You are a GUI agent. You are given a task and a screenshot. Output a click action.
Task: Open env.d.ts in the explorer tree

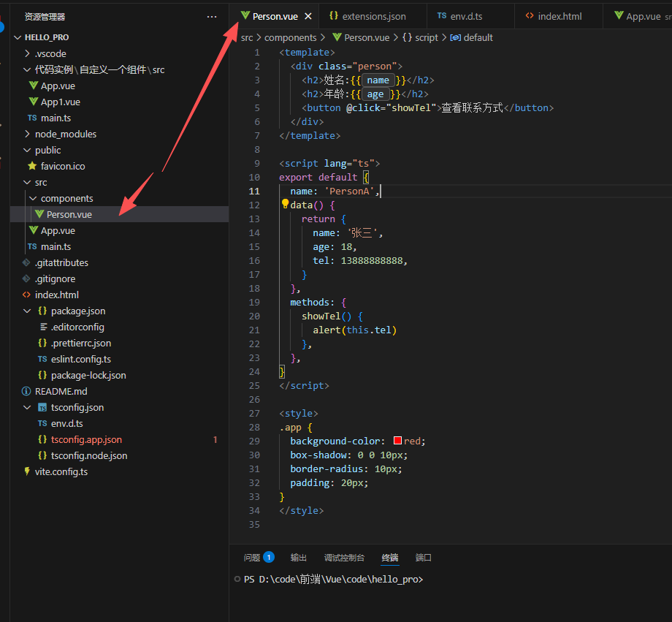pyautogui.click(x=119, y=423)
